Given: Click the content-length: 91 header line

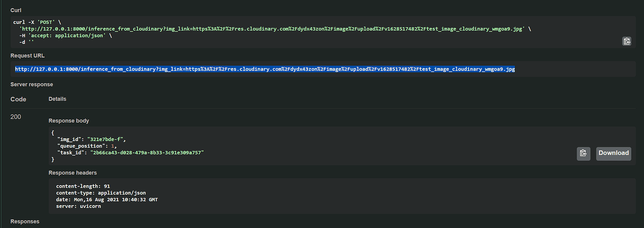Looking at the screenshot, I should coord(83,186).
